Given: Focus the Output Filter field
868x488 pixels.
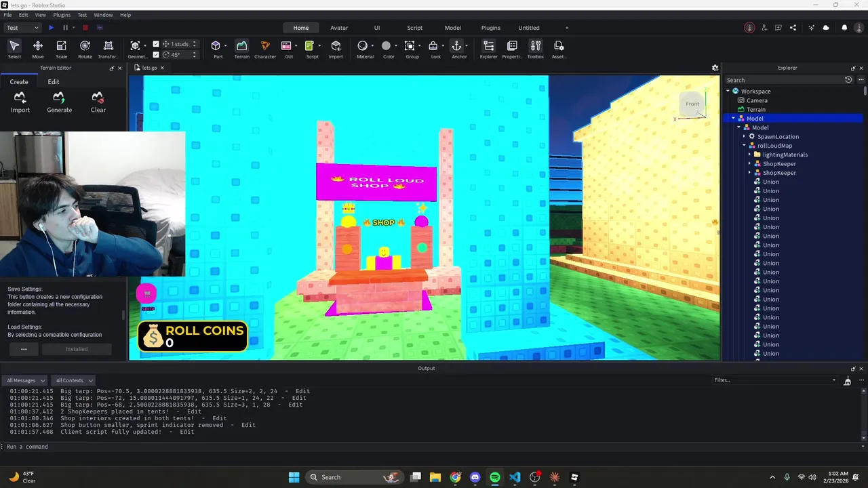Looking at the screenshot, I should point(774,380).
